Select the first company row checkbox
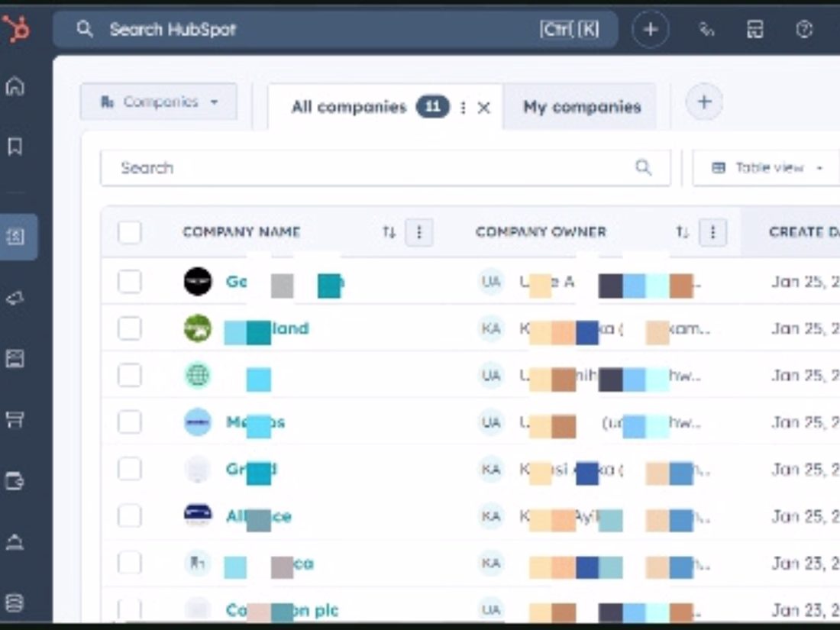Viewport: 840px width, 630px height. coord(130,282)
